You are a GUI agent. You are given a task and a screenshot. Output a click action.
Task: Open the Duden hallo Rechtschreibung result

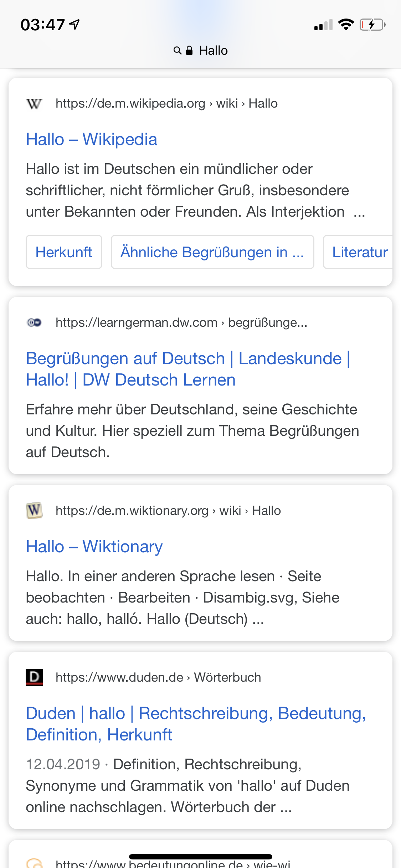196,724
